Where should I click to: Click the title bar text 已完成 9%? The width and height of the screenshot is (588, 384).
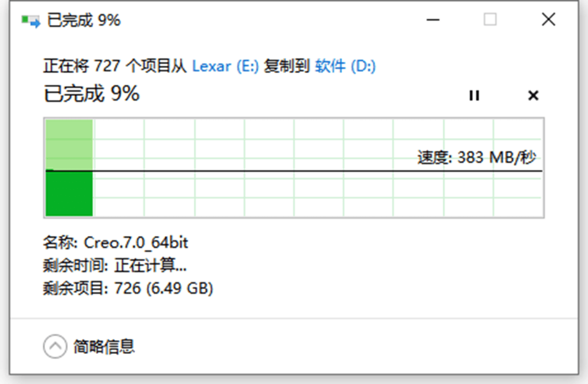[x=83, y=21]
